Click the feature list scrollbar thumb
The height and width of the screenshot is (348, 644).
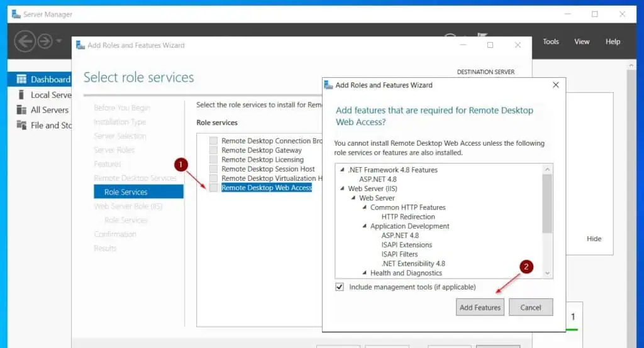tap(547, 204)
